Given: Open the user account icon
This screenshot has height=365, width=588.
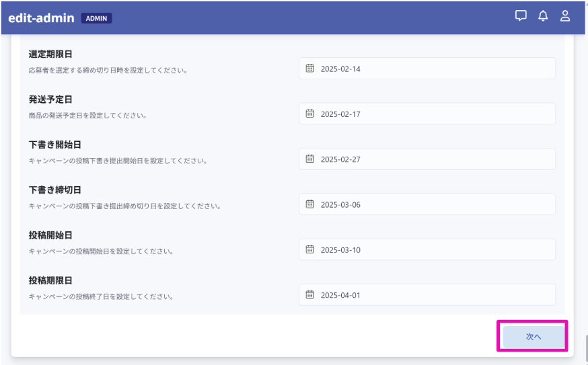Looking at the screenshot, I should tap(565, 16).
